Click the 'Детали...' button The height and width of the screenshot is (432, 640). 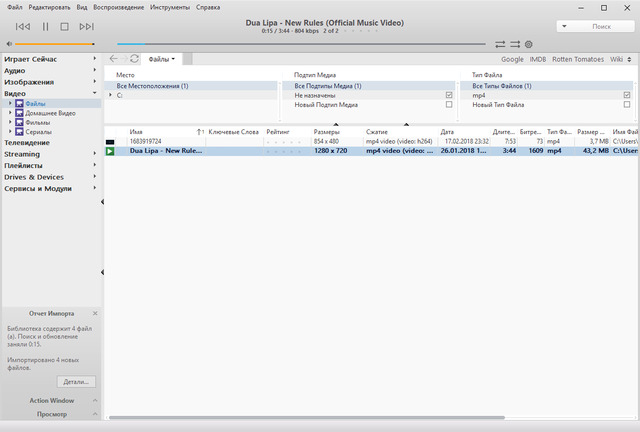[75, 381]
